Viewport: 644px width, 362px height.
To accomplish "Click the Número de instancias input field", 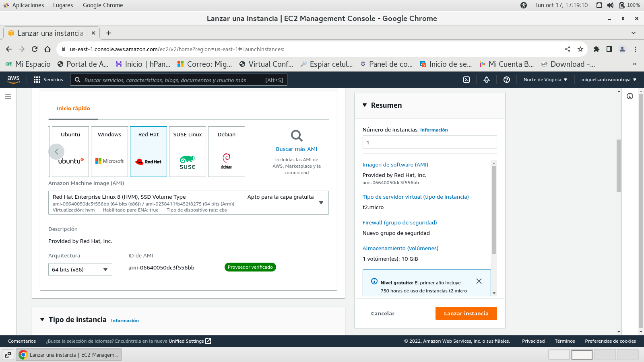I will tap(429, 142).
